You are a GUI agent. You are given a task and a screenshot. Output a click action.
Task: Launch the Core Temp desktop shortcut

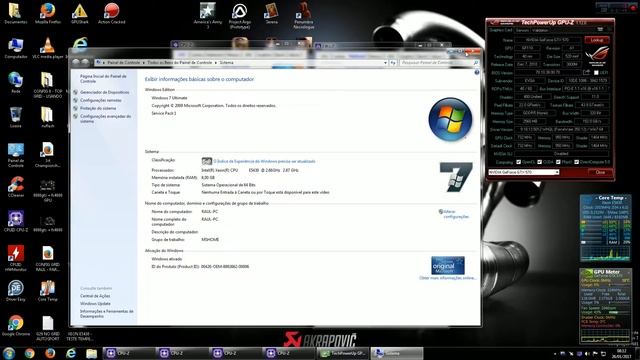[x=48, y=291]
